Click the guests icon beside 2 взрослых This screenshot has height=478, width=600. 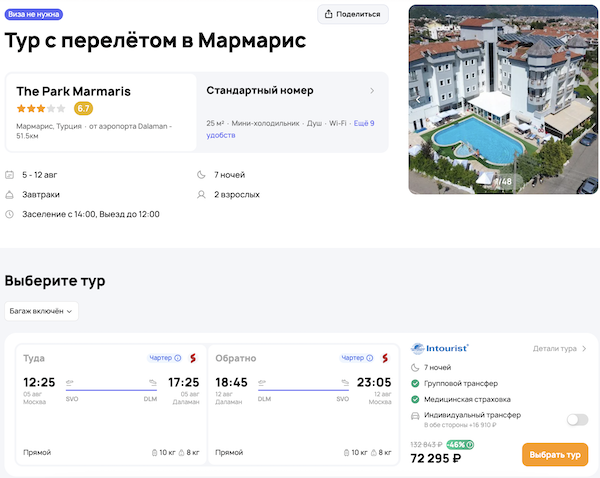pos(202,194)
